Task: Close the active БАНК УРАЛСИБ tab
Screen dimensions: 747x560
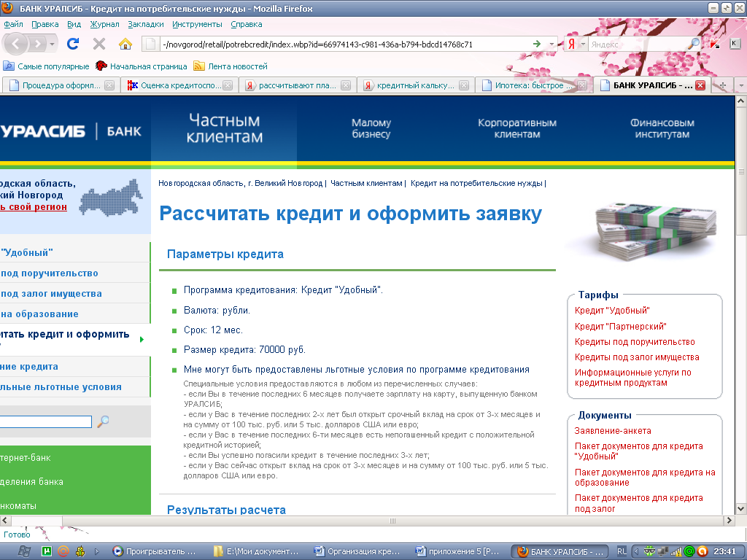Action: coord(700,86)
